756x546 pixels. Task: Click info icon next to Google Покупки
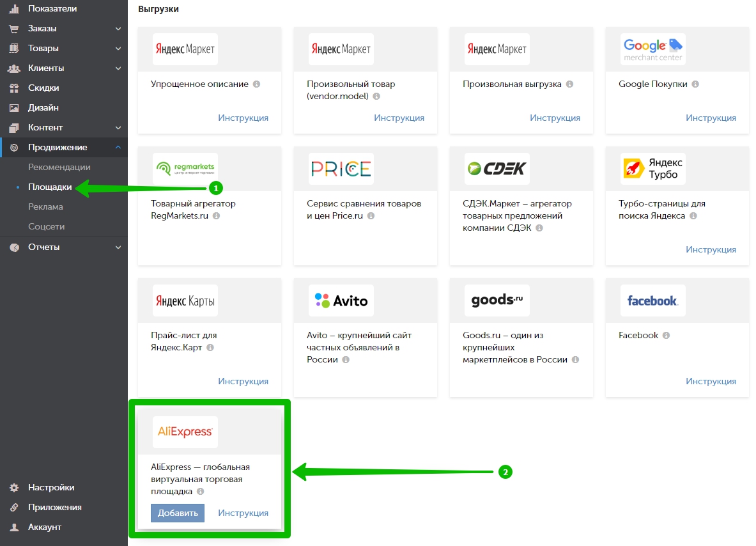(695, 84)
